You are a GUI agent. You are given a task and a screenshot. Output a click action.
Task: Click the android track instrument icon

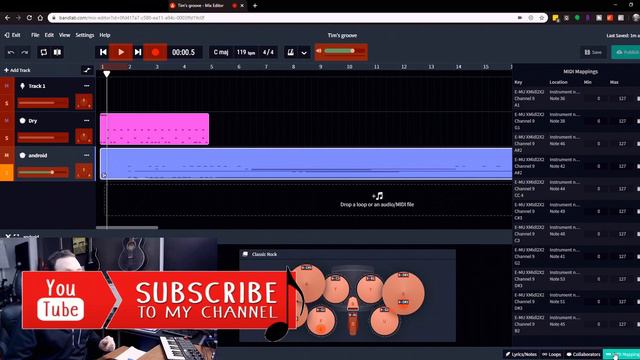click(22, 156)
